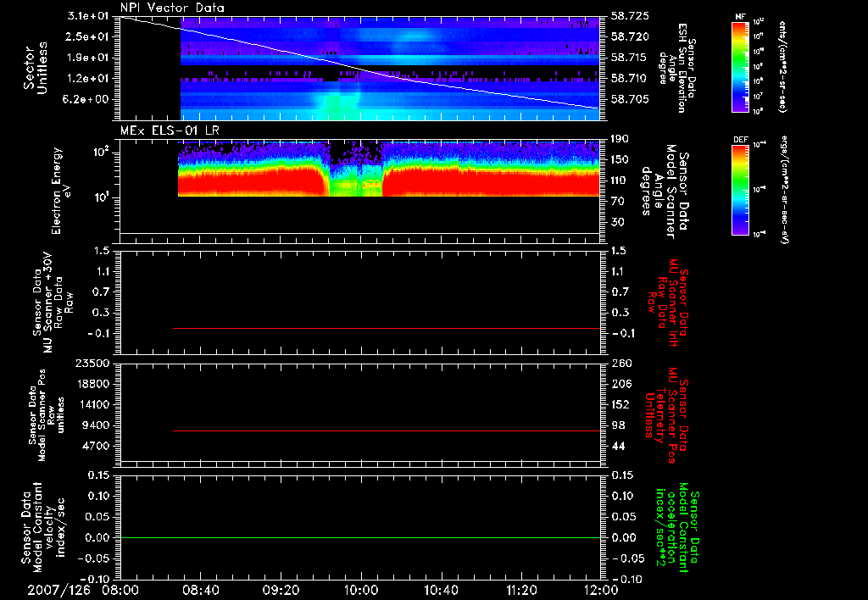
Task: Click the 58.720 sun elevation tick value
Action: pos(630,36)
